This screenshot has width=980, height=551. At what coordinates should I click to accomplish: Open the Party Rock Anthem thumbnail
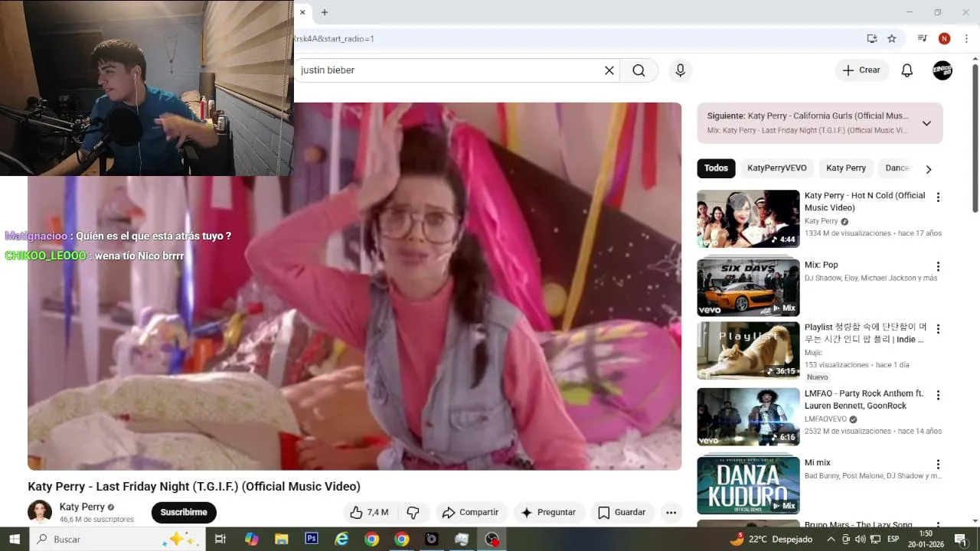(x=748, y=417)
